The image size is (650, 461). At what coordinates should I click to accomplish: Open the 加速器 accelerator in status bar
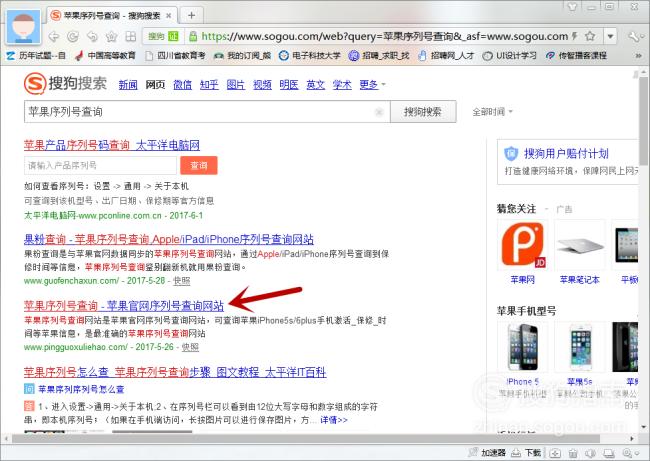pos(487,453)
